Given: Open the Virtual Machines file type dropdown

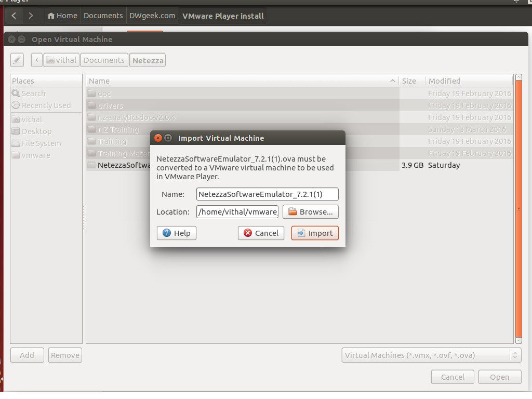Looking at the screenshot, I should click(431, 355).
